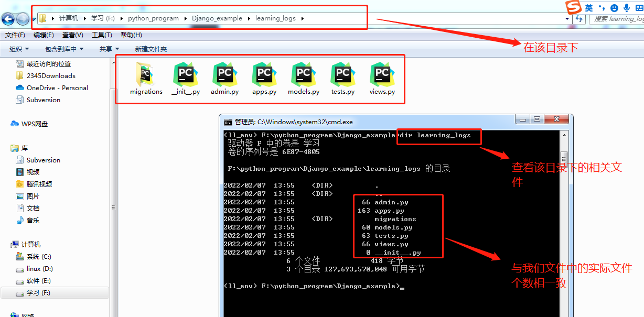This screenshot has width=644, height=317.
Task: Expand the 共享 dropdown
Action: coord(109,49)
